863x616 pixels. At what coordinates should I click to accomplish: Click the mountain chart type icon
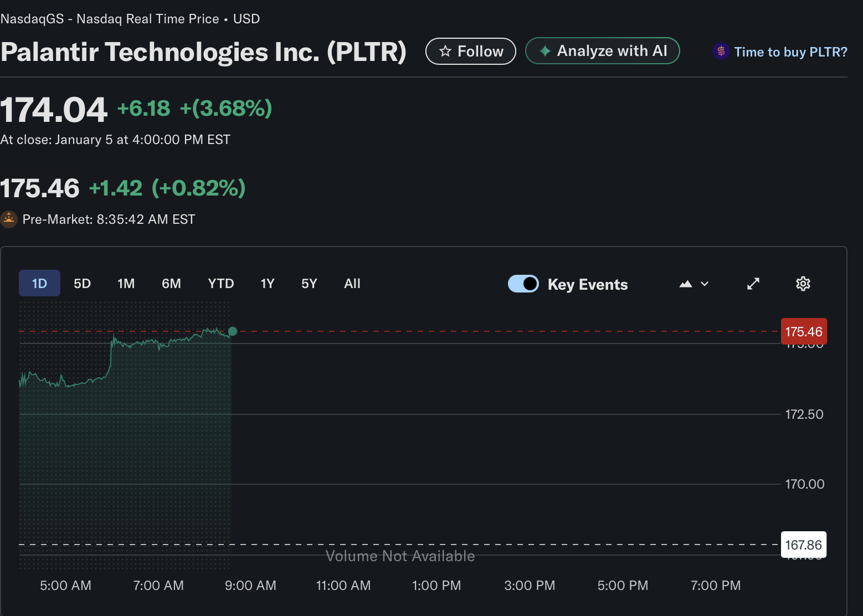[x=686, y=284]
